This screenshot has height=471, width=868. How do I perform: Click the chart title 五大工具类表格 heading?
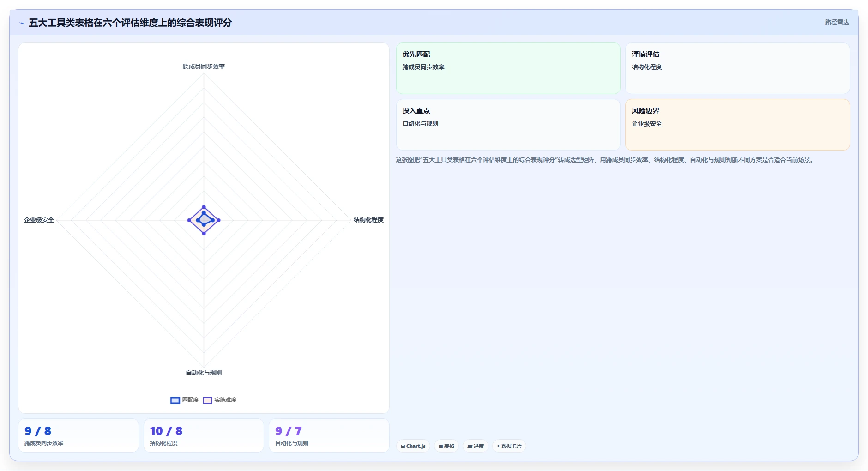(x=130, y=23)
